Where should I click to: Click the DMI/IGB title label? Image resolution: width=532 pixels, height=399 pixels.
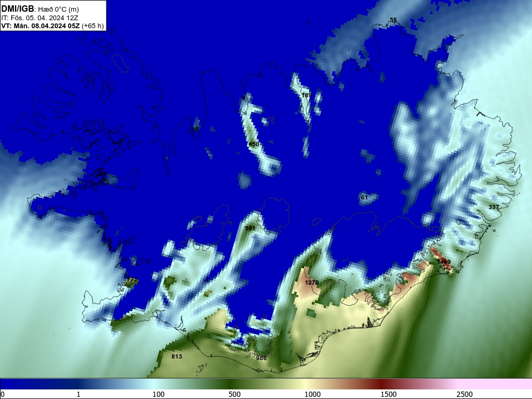[18, 9]
